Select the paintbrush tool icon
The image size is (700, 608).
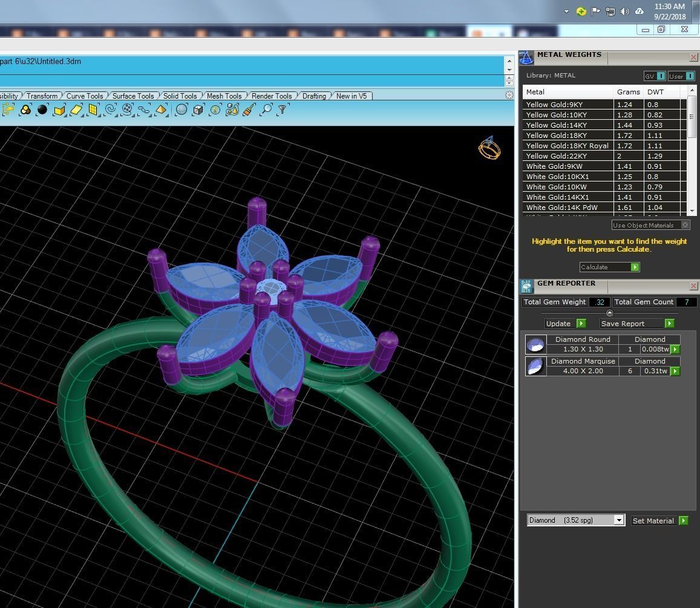pos(249,110)
